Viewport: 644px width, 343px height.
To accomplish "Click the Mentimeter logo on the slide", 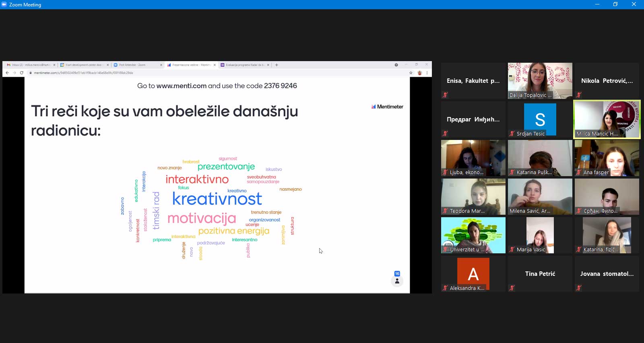I will (x=387, y=107).
